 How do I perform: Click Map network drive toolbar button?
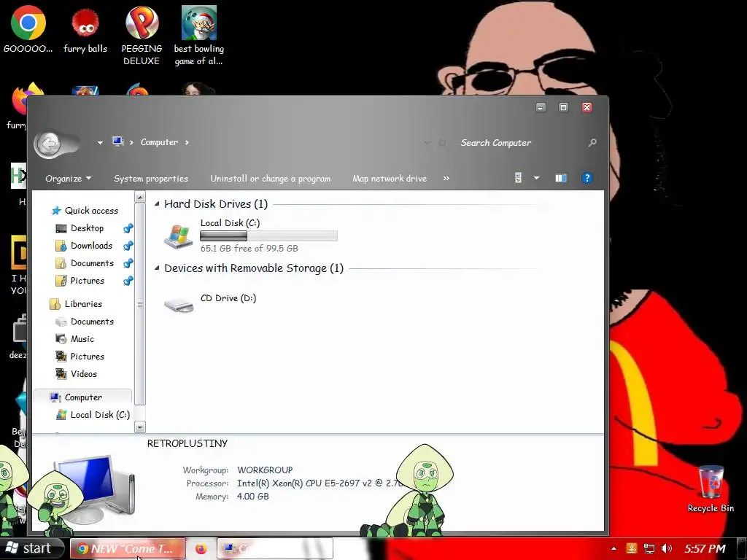[x=390, y=179]
